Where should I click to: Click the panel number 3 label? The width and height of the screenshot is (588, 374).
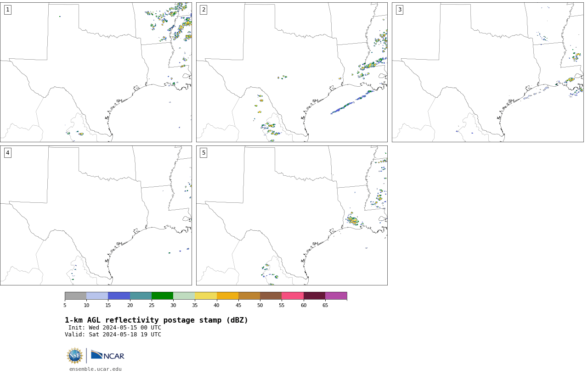tap(399, 10)
